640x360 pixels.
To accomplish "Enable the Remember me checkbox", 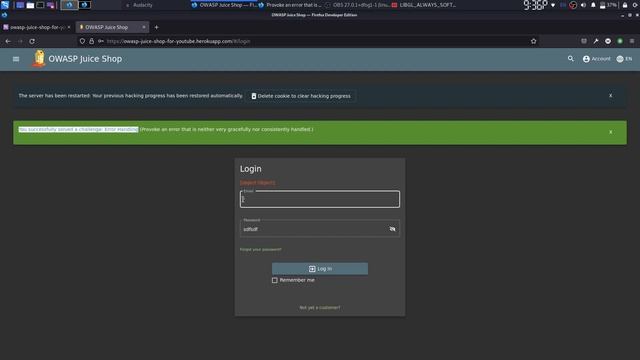I will tap(275, 280).
